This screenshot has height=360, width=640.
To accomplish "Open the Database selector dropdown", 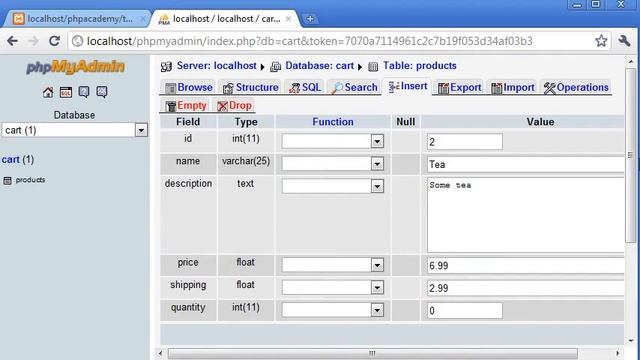I will tap(74, 130).
